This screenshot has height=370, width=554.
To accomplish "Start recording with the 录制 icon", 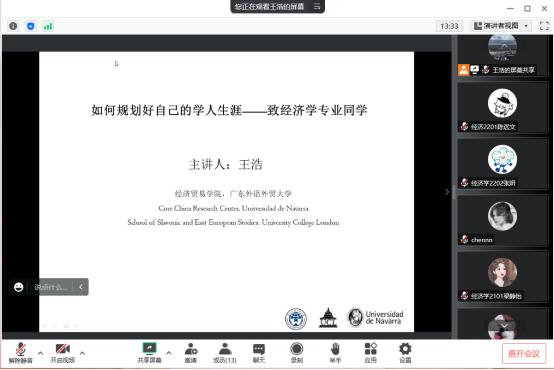I will pyautogui.click(x=297, y=353).
